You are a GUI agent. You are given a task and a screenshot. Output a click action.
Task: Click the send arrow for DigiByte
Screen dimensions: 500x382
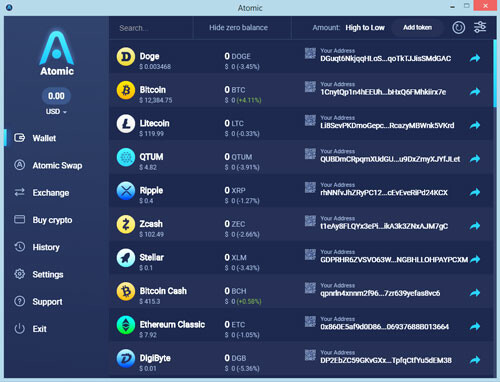coord(475,360)
